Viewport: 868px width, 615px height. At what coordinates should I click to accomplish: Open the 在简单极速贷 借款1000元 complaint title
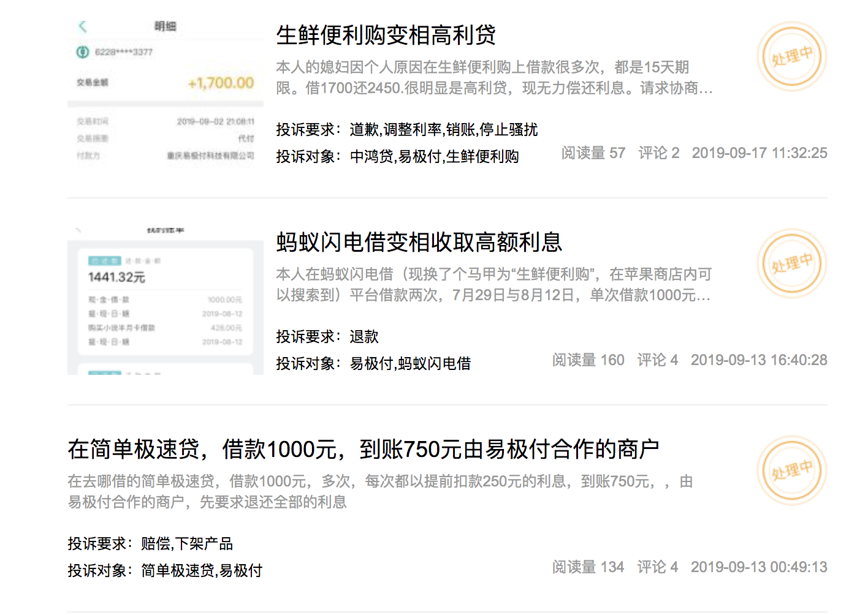point(363,449)
